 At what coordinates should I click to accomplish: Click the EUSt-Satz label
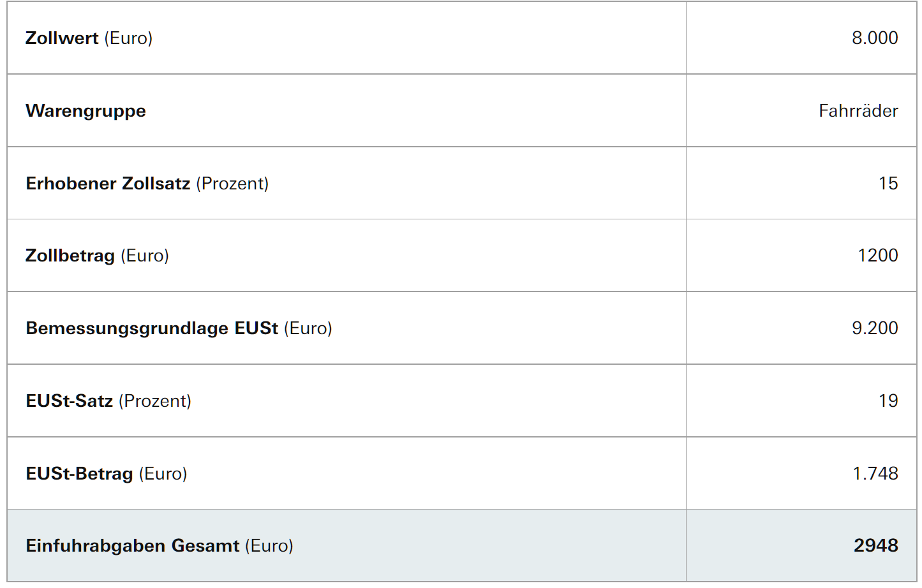69,401
